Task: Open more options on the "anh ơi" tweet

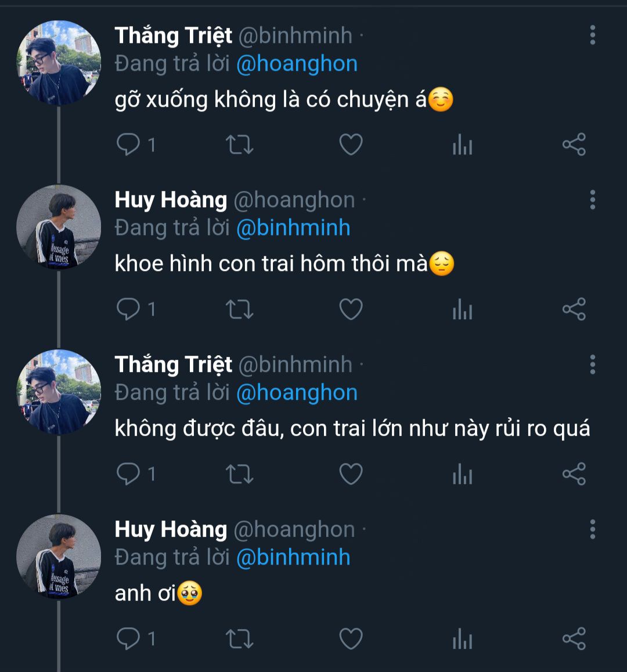Action: pos(592,530)
